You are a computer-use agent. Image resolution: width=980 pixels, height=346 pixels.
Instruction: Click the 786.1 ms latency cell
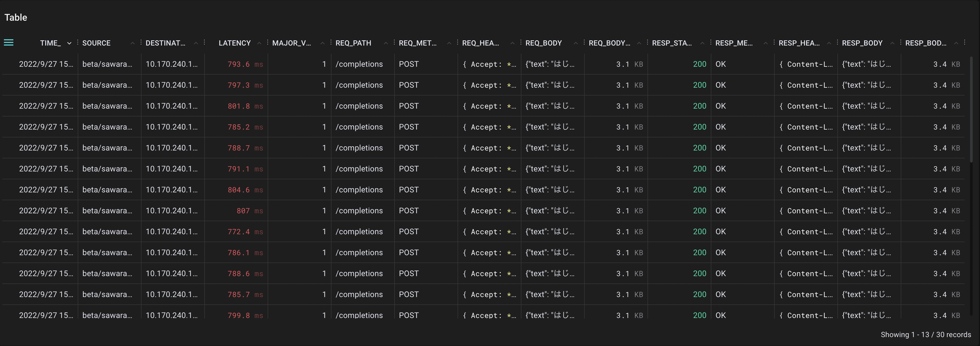(245, 253)
